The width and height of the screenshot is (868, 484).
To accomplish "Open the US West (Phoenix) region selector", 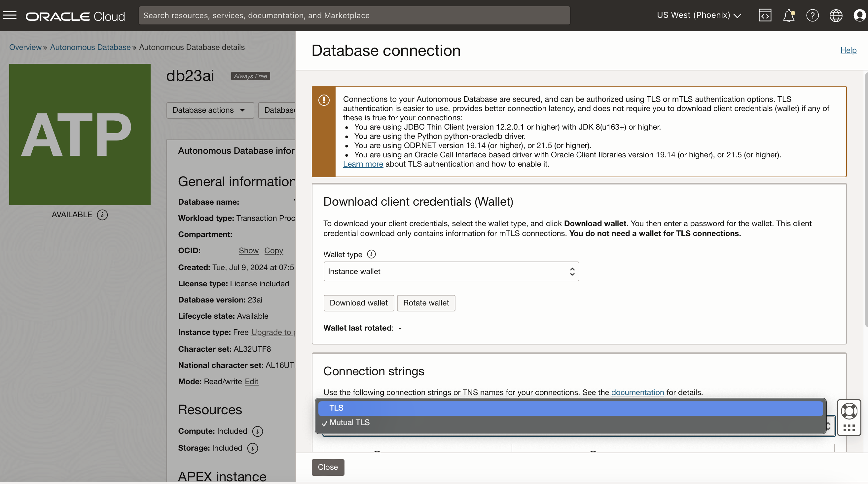I will [699, 16].
